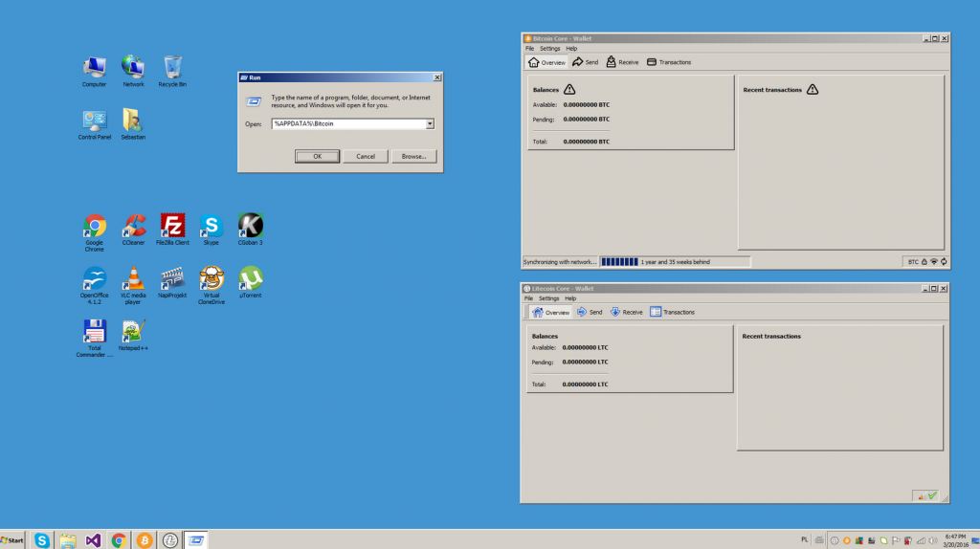Open Help menu in Bitcoin Core
Image resolution: width=980 pixels, height=549 pixels.
(571, 48)
